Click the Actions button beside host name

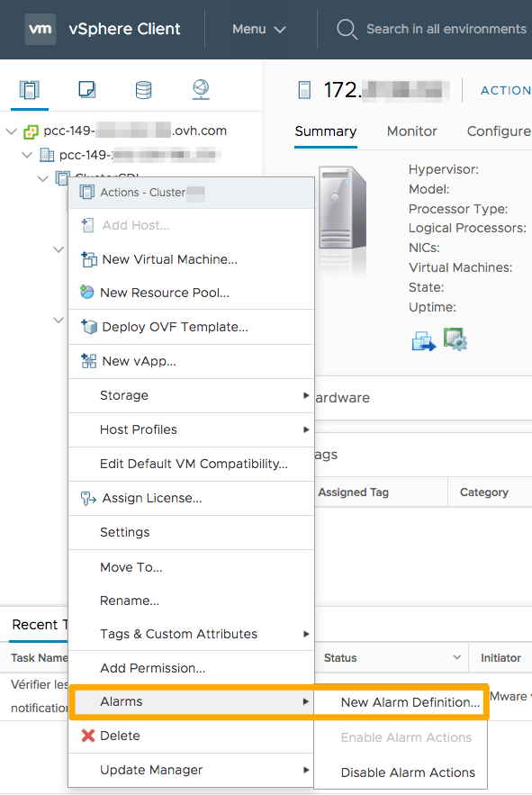coord(506,90)
